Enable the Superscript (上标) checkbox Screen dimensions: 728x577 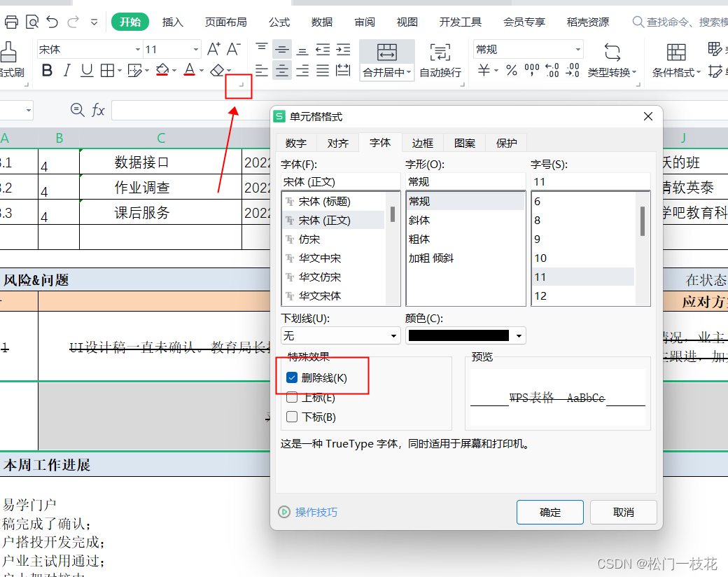point(292,397)
